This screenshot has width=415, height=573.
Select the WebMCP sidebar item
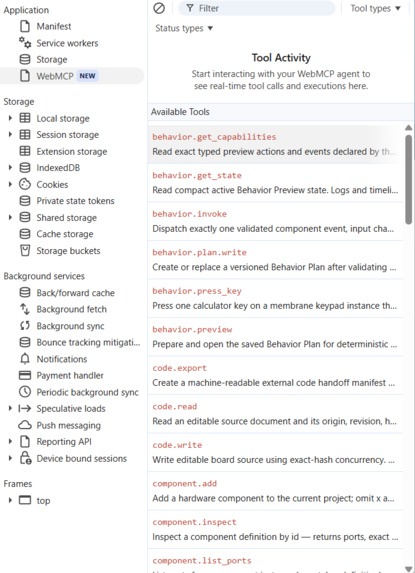(x=72, y=76)
